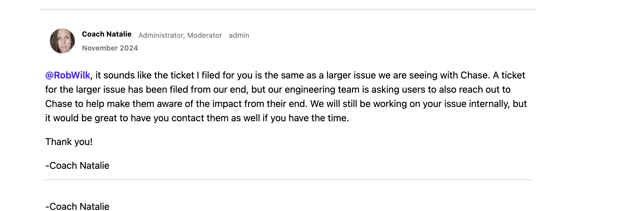This screenshot has width=644, height=211.
Task: Open the @RobWilk mention link
Action: point(68,75)
